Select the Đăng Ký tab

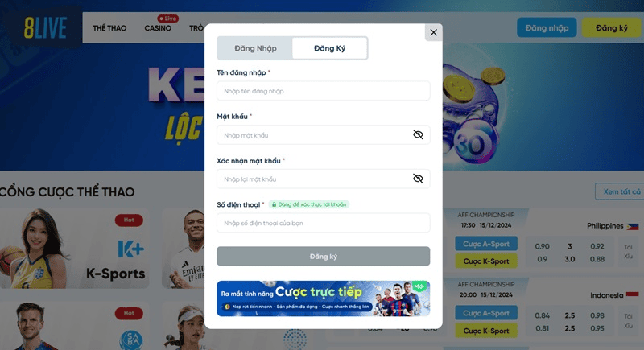pos(330,48)
